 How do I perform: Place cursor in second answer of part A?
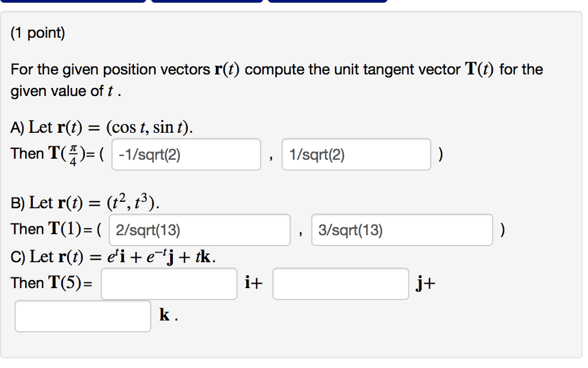356,154
